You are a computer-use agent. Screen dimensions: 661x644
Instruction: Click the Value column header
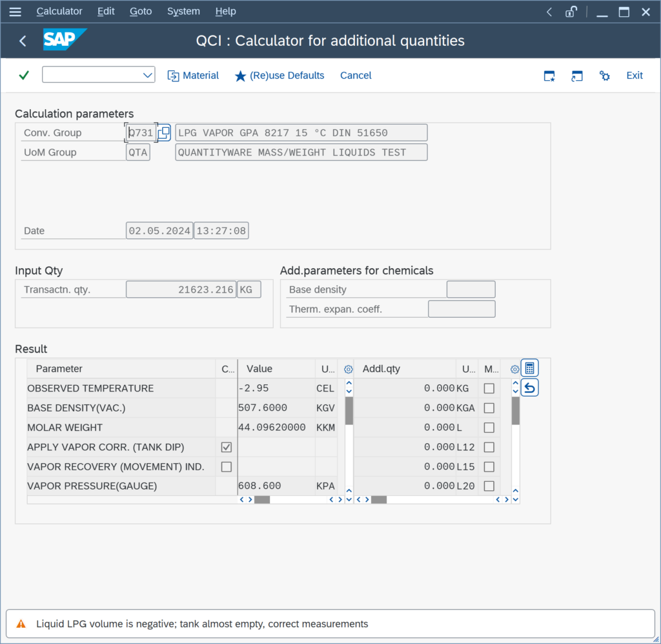coord(276,369)
